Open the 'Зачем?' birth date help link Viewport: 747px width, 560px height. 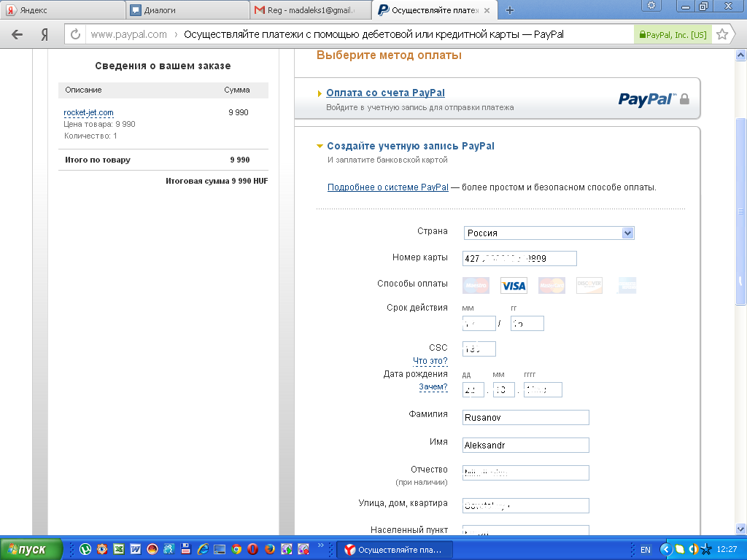click(433, 386)
